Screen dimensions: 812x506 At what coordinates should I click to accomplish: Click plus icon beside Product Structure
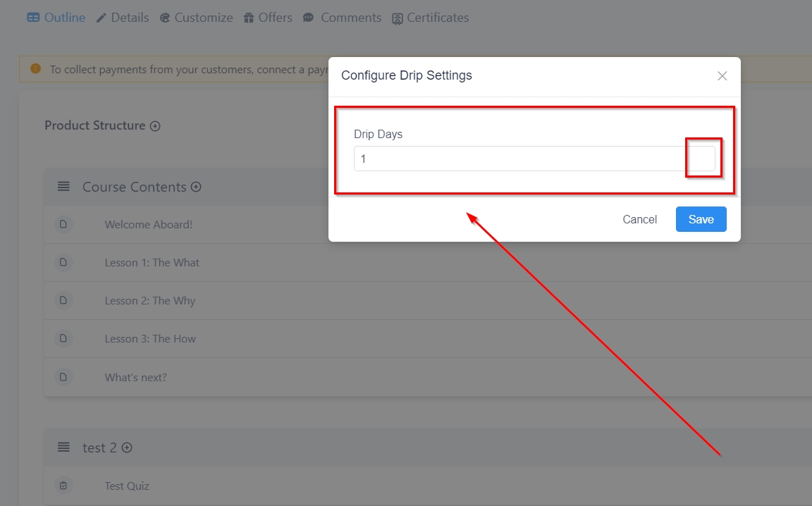tap(155, 126)
